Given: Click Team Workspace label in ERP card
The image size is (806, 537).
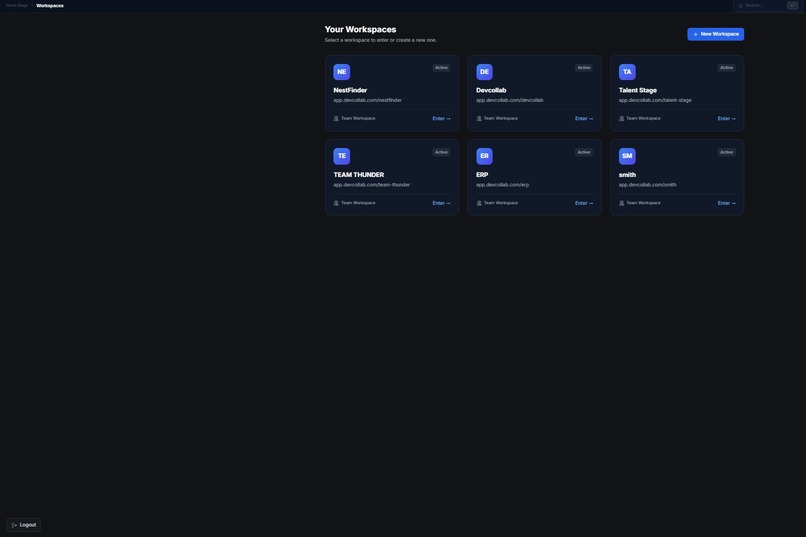Looking at the screenshot, I should click(501, 203).
